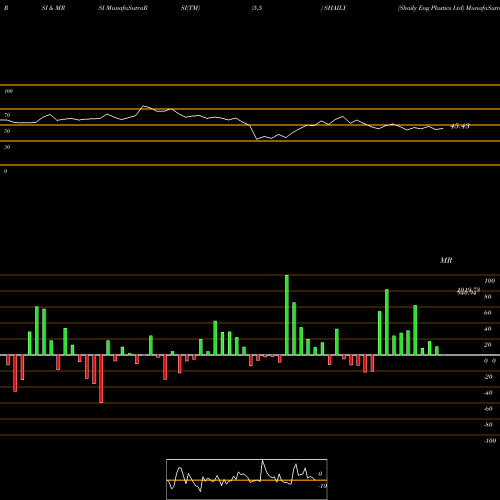Click the RSI axis label 30
500x500 pixels.
pyautogui.click(x=7, y=147)
